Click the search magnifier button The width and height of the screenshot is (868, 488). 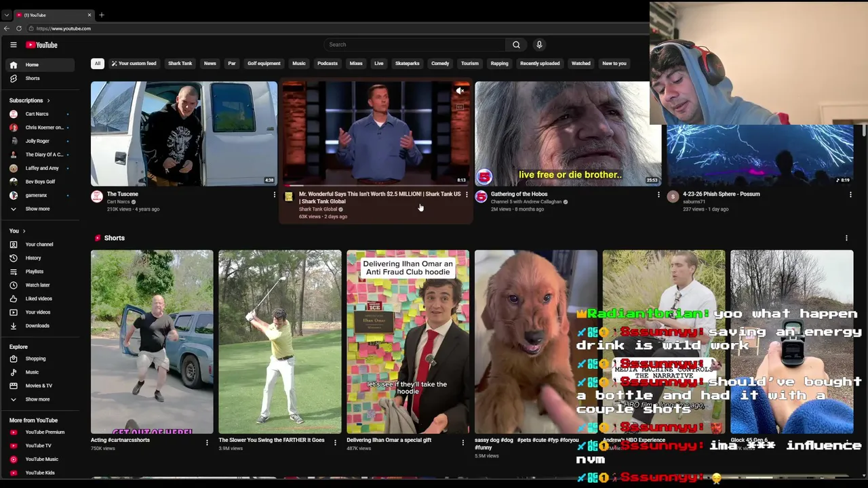516,45
